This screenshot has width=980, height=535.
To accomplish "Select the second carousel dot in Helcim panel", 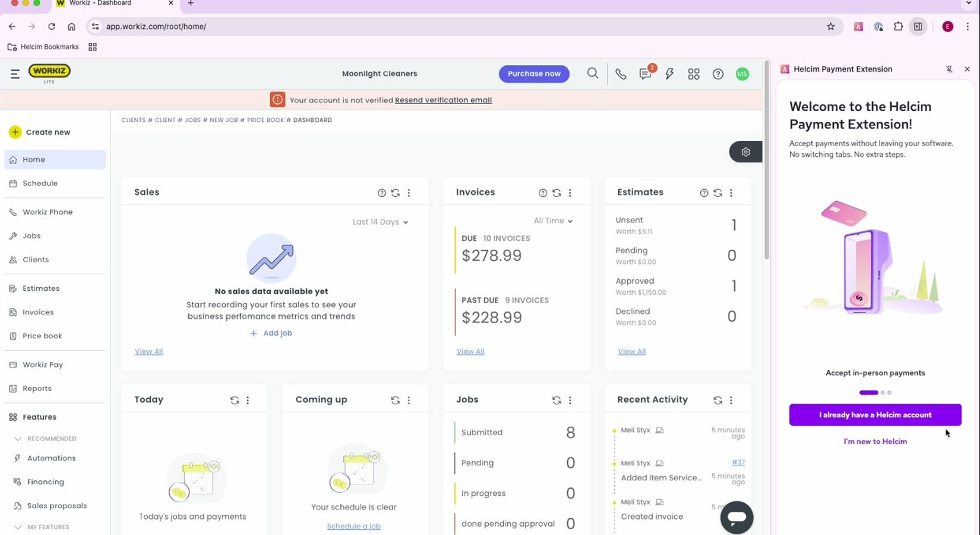I will 883,392.
